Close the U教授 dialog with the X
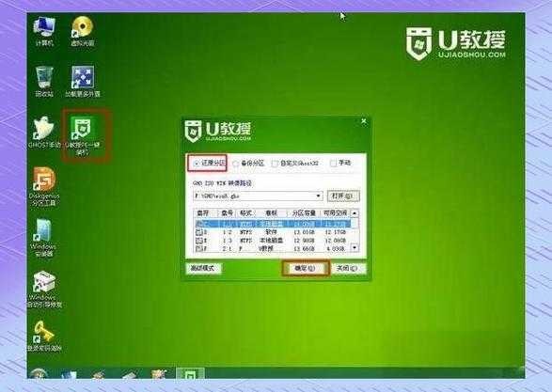This screenshot has width=552, height=392. tap(364, 122)
